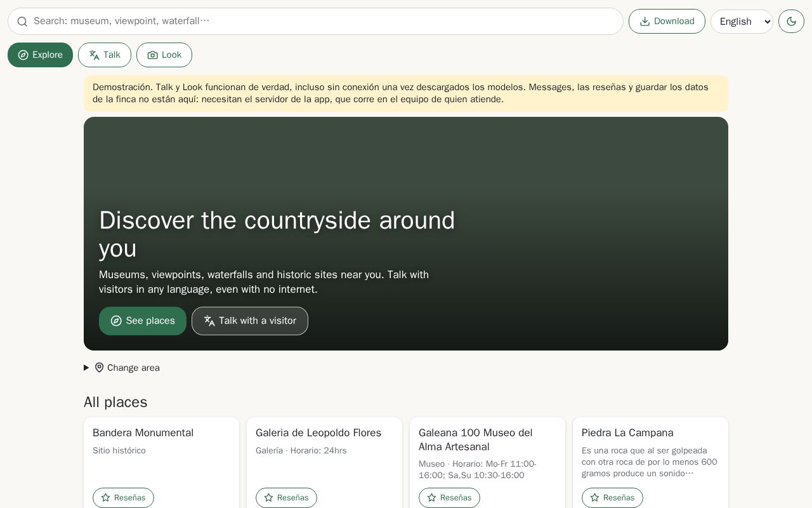Click the Download button

(x=667, y=22)
